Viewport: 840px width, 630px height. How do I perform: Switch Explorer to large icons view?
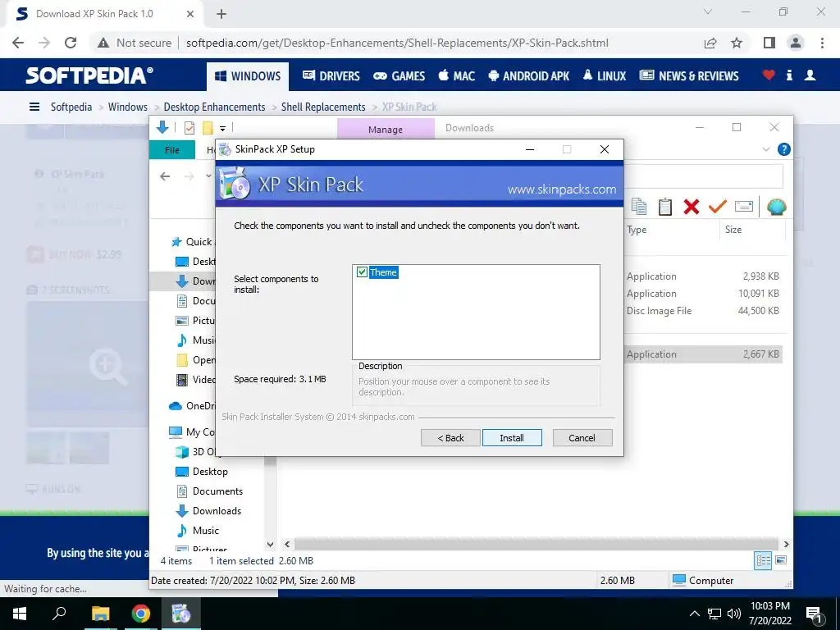[781, 561]
